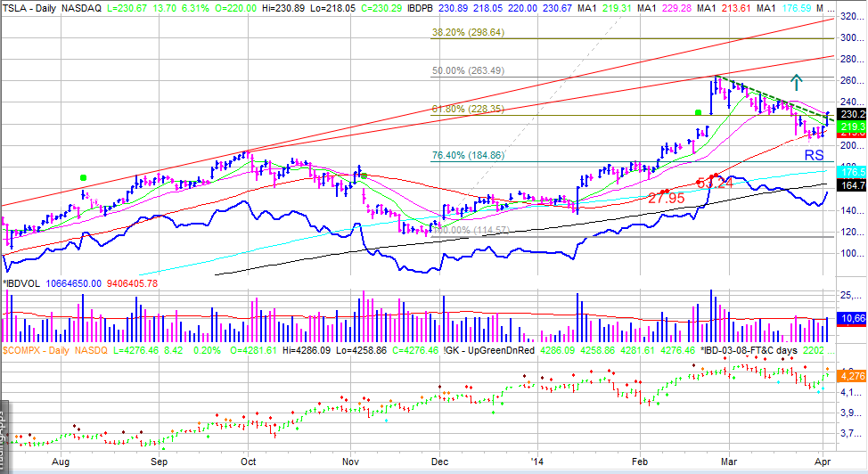Click the black 230.2 price tag on axis

(853, 114)
